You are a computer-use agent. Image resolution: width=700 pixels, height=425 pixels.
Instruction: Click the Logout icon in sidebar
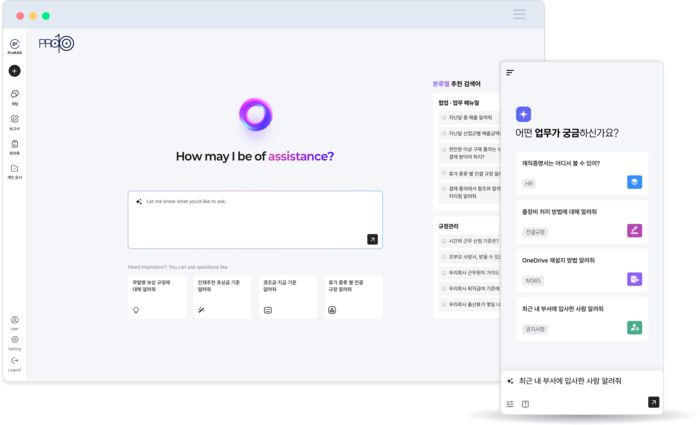tap(14, 360)
